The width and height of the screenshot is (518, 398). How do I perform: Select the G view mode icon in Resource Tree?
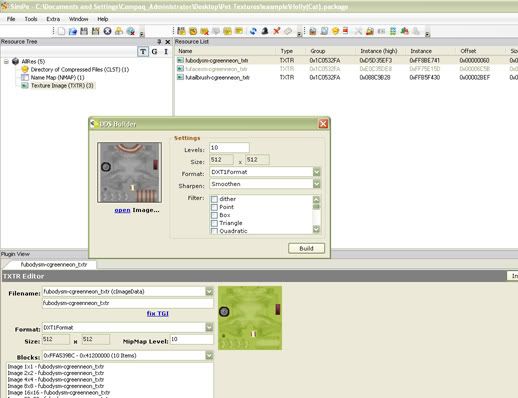(154, 52)
